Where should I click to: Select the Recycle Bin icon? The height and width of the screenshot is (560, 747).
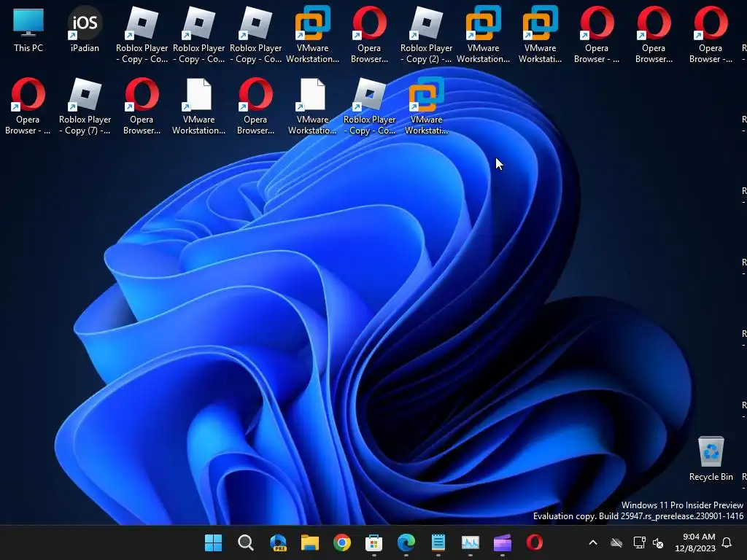tap(711, 459)
